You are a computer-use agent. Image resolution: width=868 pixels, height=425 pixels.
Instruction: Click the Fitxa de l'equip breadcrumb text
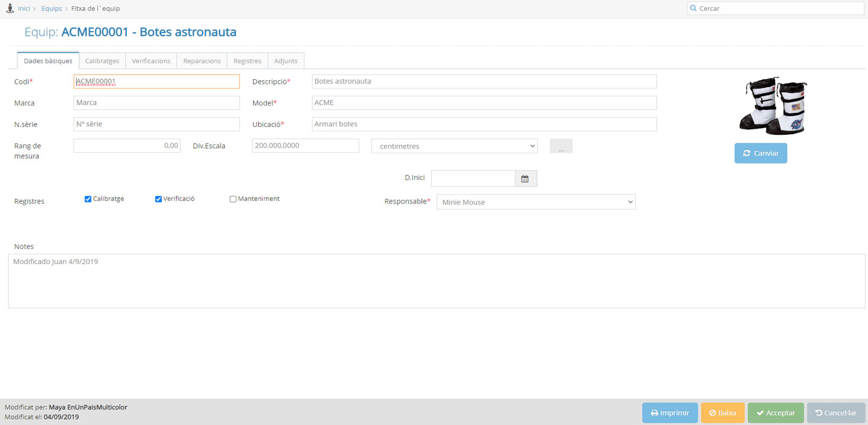[95, 8]
